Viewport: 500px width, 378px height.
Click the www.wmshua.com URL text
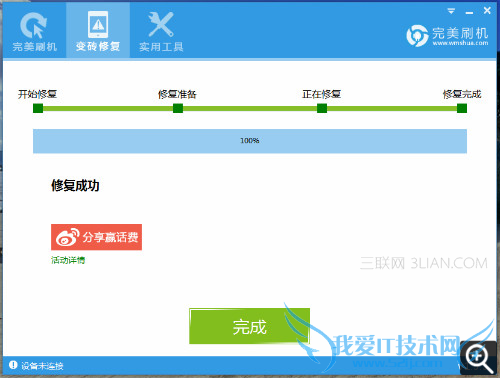point(460,43)
